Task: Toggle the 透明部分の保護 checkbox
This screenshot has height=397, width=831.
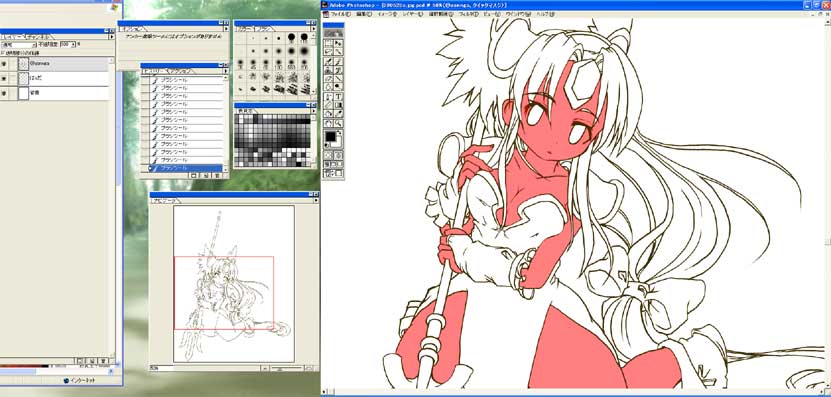Action: click(x=3, y=53)
